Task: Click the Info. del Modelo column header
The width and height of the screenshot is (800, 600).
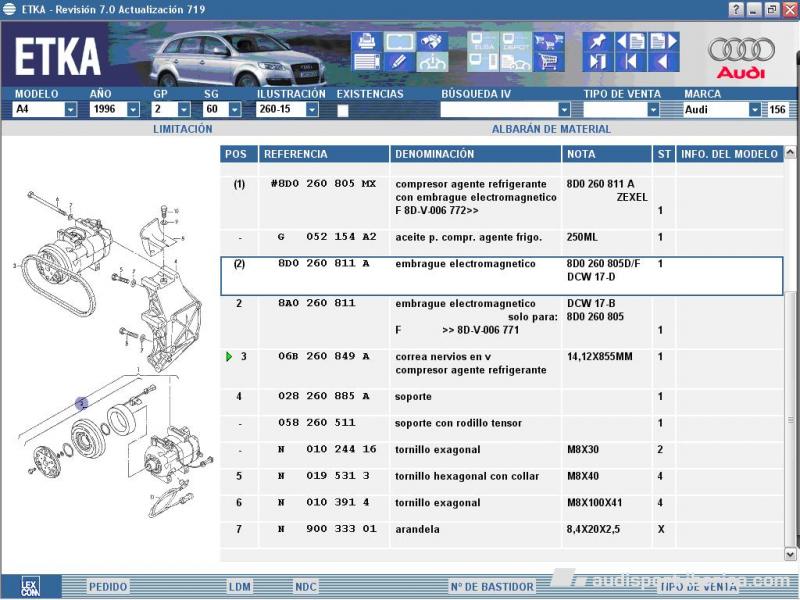Action: pyautogui.click(x=730, y=154)
